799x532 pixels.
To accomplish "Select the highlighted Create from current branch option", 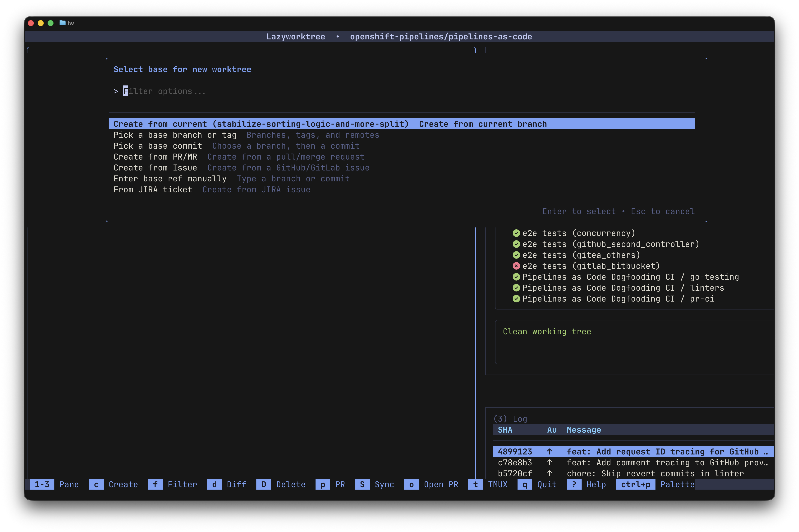I will [261, 124].
